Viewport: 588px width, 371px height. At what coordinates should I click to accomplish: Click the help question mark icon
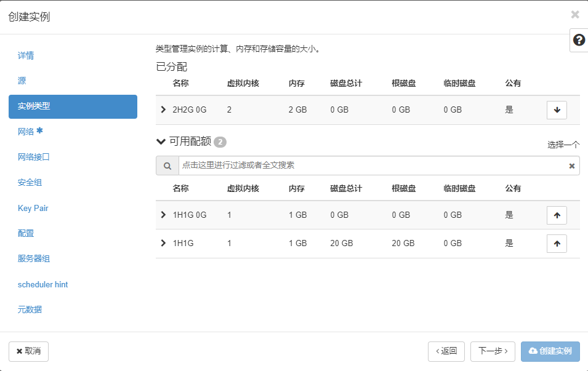tap(579, 40)
